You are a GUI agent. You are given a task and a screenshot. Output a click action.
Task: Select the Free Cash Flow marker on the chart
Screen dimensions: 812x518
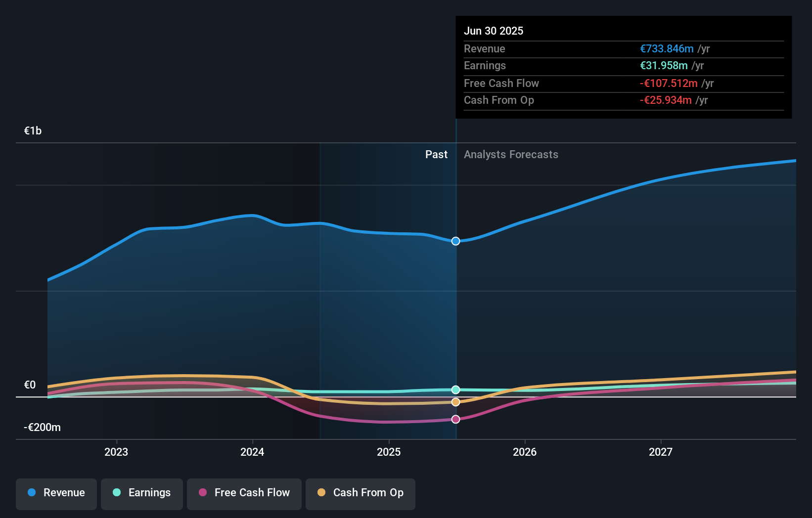pos(455,419)
